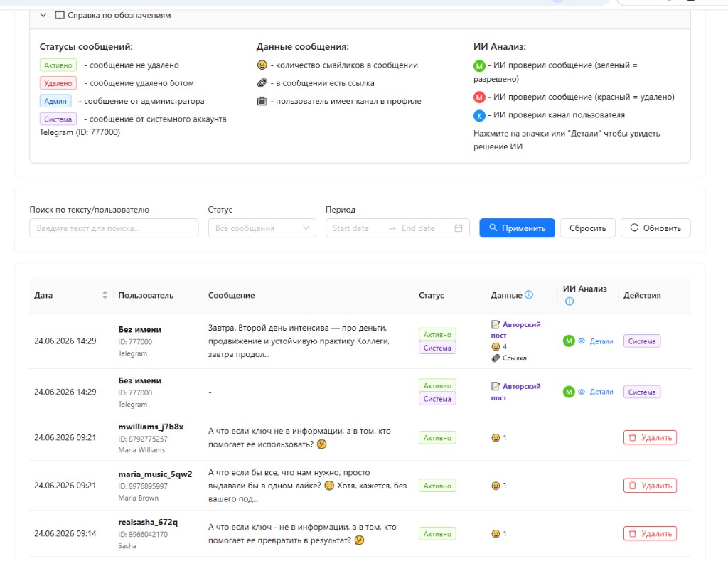Click the info icon next to Данные header
This screenshot has width=728, height=561.
tap(529, 295)
